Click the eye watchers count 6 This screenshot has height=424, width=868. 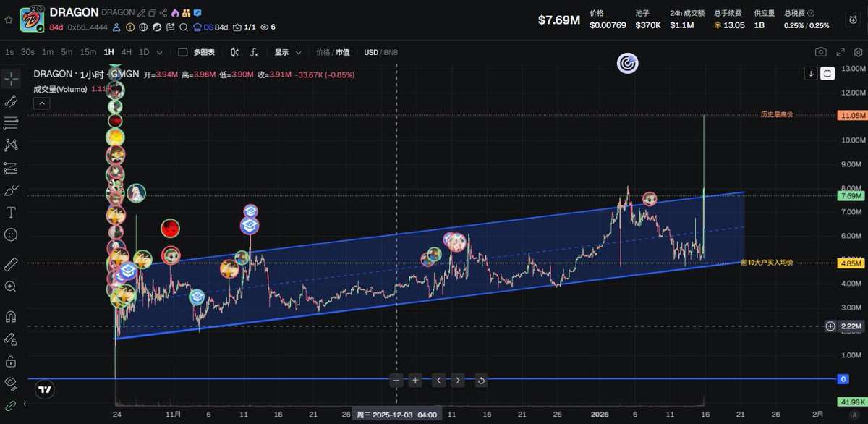tap(268, 27)
